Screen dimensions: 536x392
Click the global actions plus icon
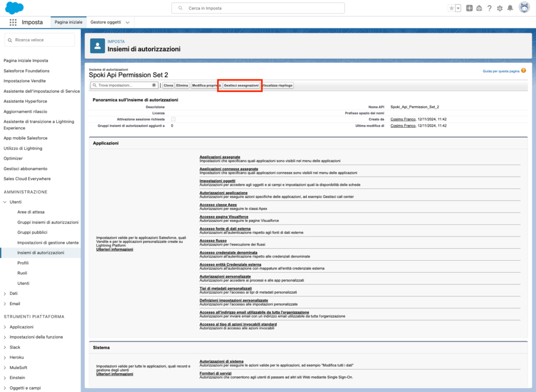470,8
